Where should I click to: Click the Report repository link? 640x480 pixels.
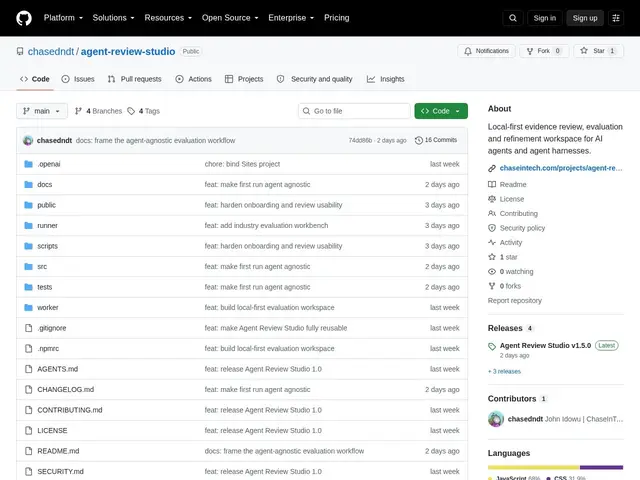[x=515, y=300]
